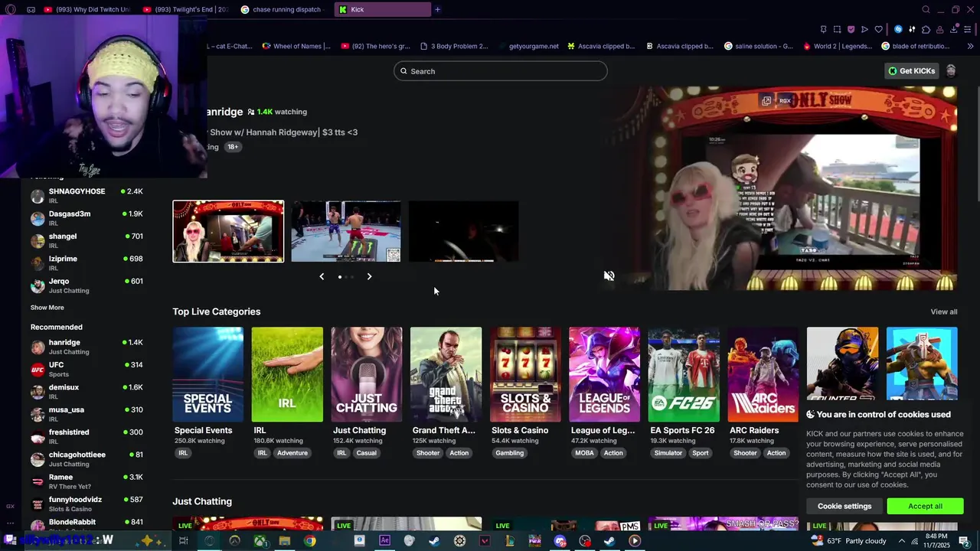Open Cookie settings button
Screen dimensions: 980x551
844,506
